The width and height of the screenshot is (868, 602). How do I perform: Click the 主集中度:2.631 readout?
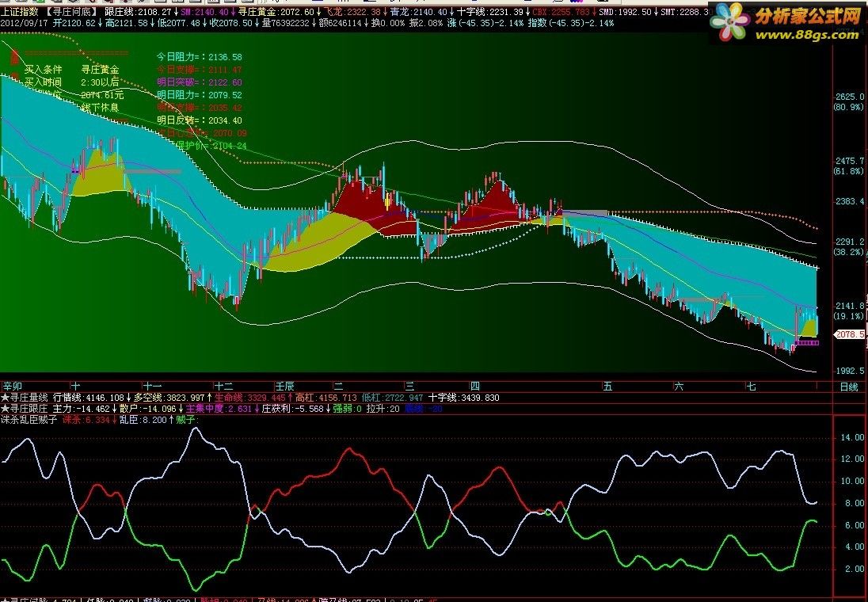click(219, 409)
